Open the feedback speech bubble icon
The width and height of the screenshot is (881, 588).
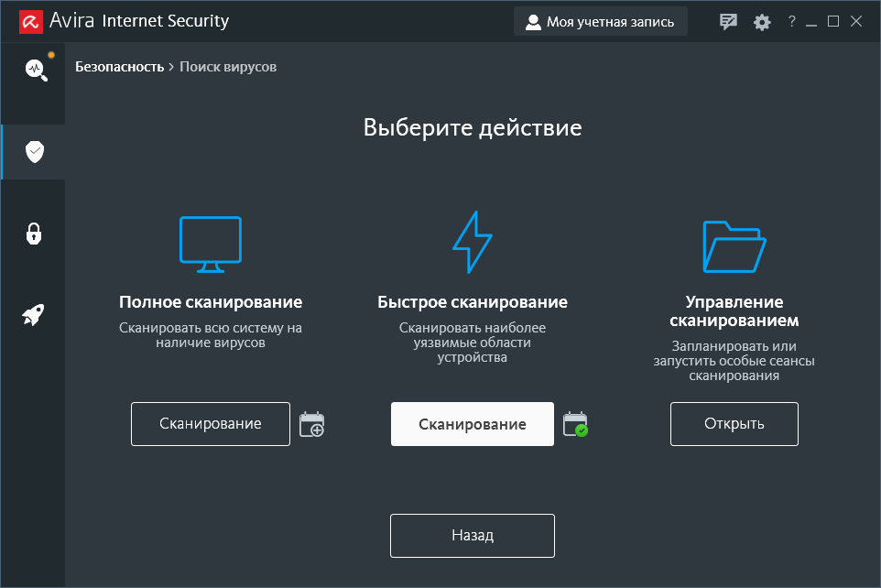click(728, 22)
